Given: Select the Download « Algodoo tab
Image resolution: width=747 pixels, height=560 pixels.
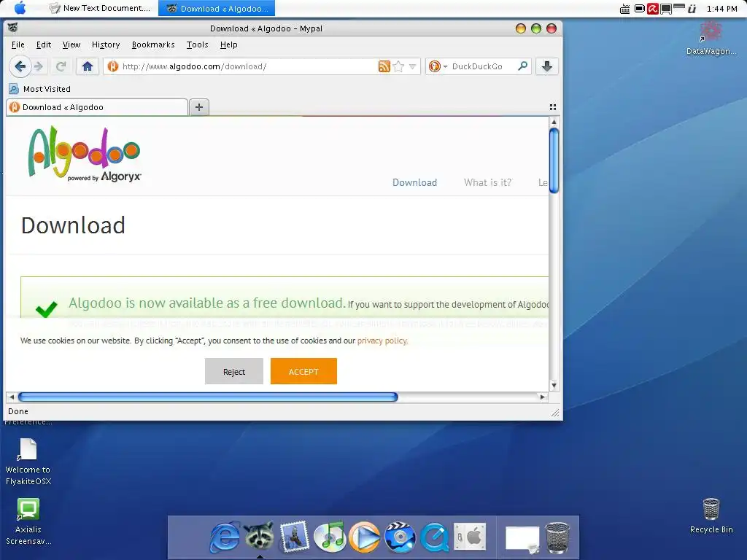Looking at the screenshot, I should 97,107.
